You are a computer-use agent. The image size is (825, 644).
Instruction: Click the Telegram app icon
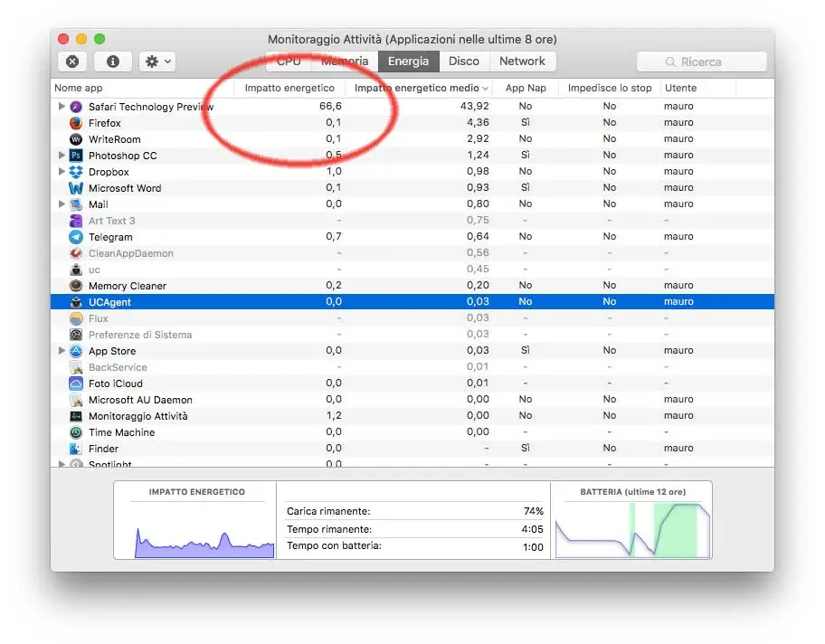tap(77, 236)
